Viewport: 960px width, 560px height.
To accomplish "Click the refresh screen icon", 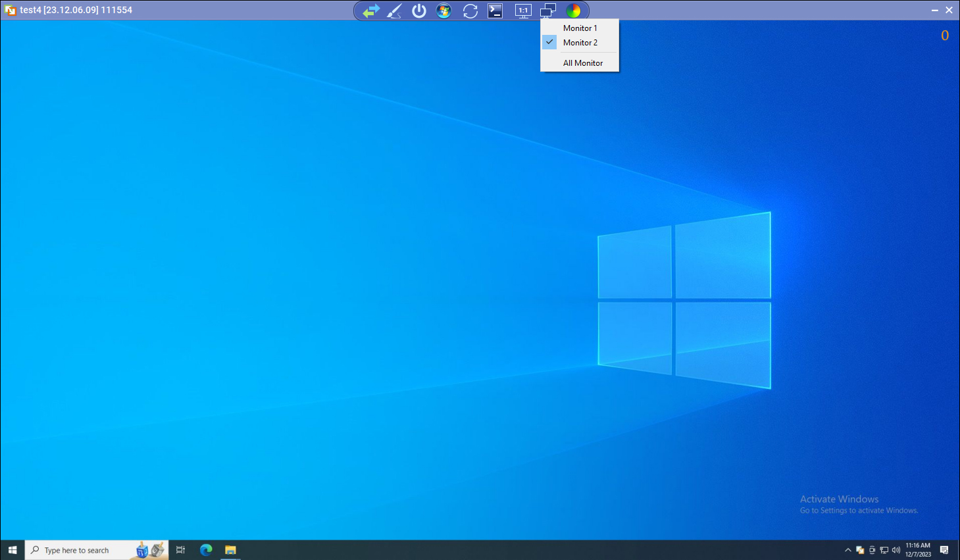I will click(470, 11).
